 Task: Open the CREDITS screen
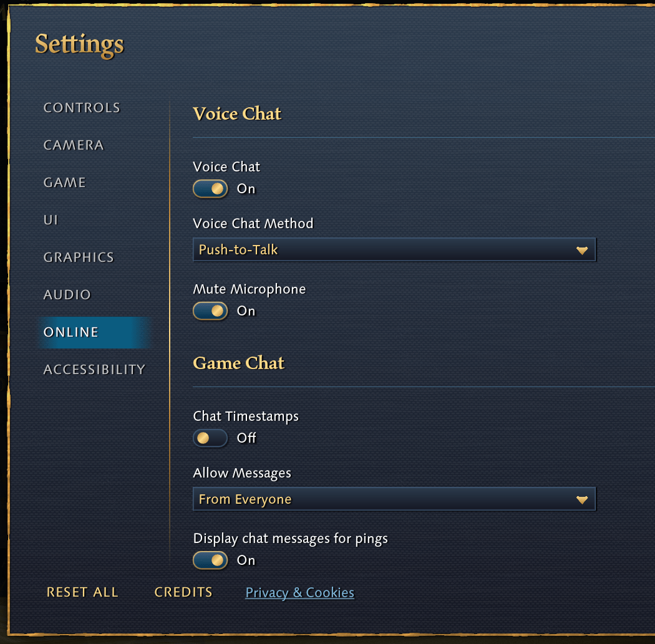183,592
